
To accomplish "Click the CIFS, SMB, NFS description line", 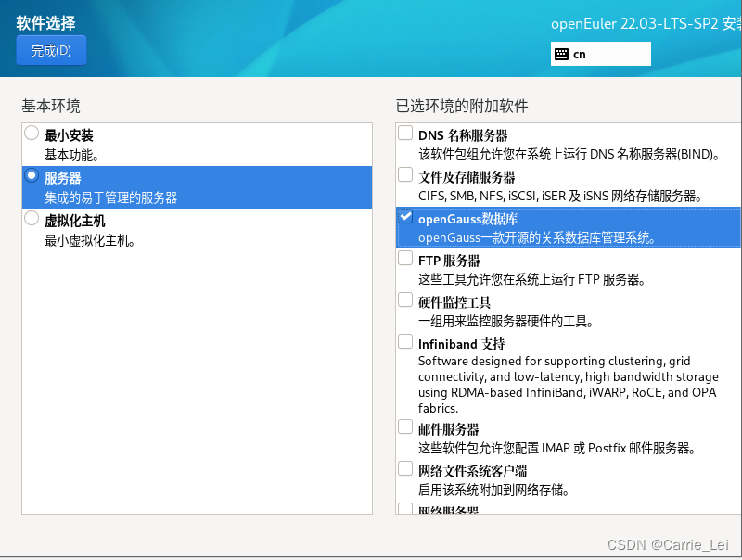I will pos(560,196).
